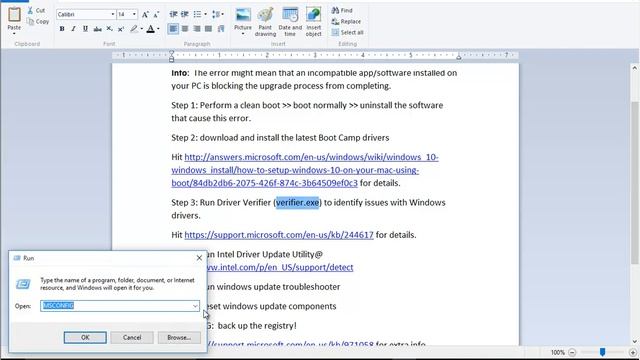Apply the font text color

tap(151, 29)
